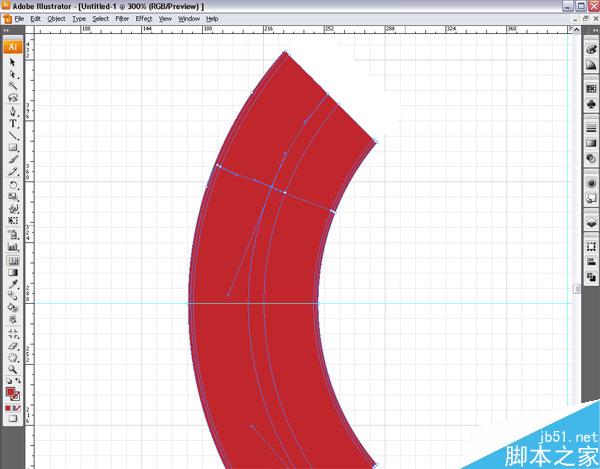Select the Symbol Sprayer tool
600x469 pixels.
tap(13, 235)
